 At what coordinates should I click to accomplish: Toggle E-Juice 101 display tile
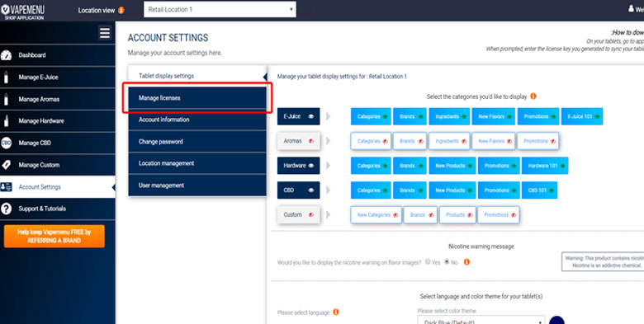point(582,116)
